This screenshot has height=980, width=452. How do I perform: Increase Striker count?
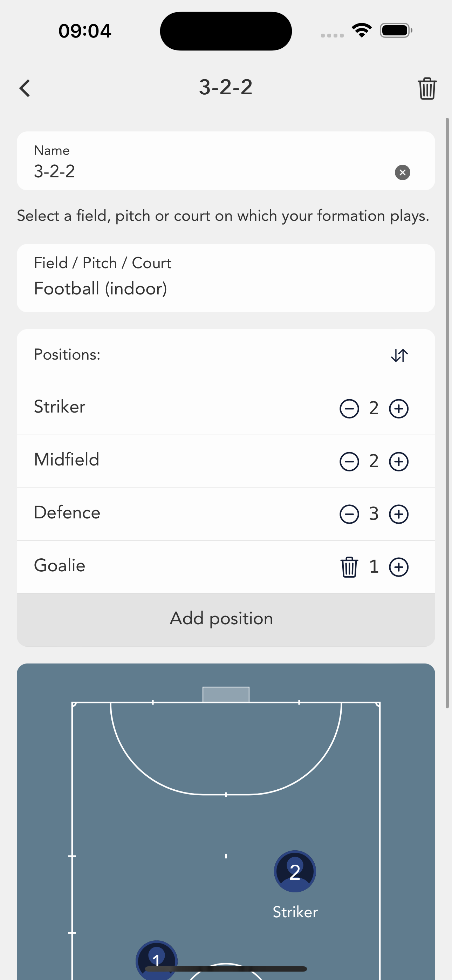click(x=398, y=409)
